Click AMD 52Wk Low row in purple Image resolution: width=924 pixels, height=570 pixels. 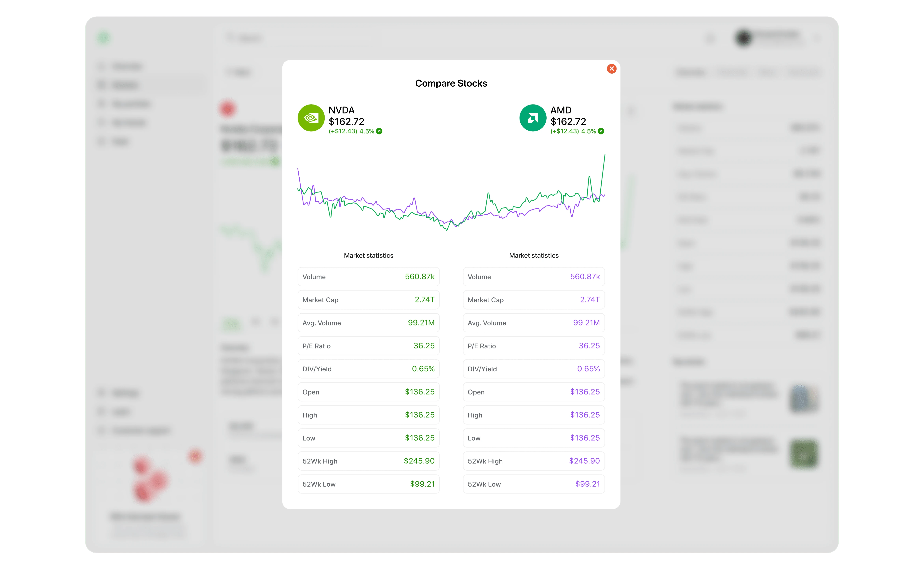point(533,484)
